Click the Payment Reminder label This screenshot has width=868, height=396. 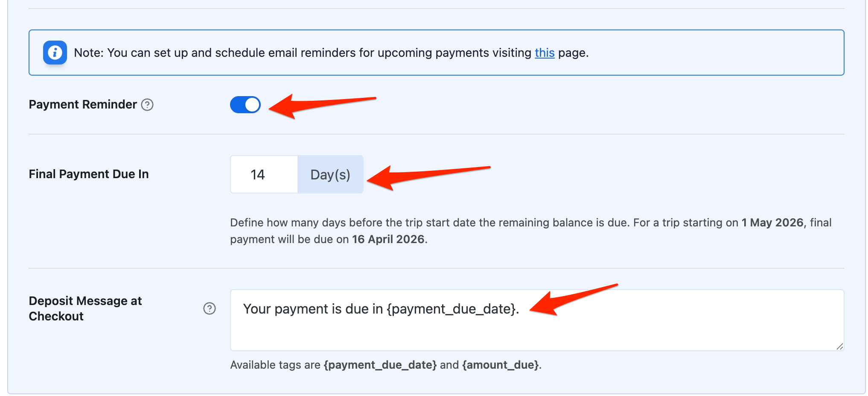click(x=83, y=105)
